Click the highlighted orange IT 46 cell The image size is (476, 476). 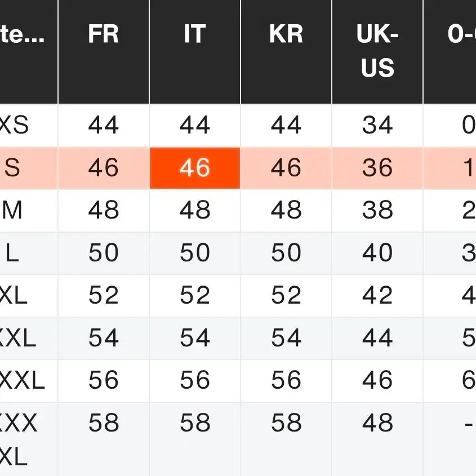195,168
